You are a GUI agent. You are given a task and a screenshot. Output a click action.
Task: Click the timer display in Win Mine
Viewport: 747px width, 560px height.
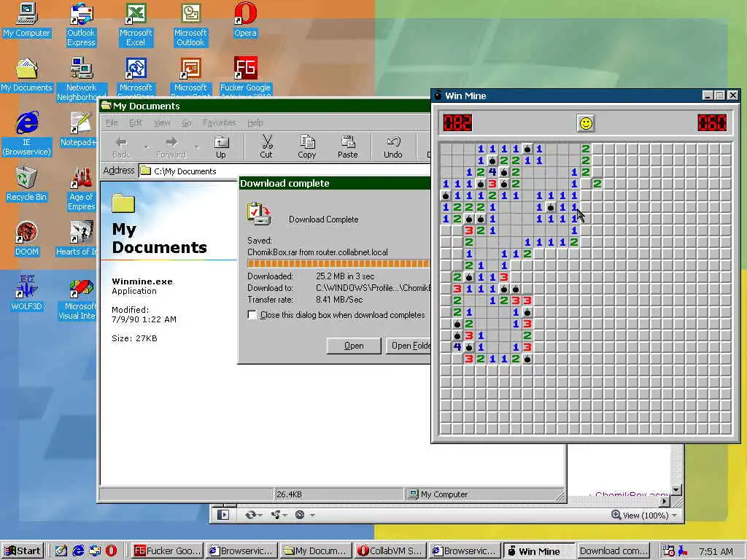(712, 122)
